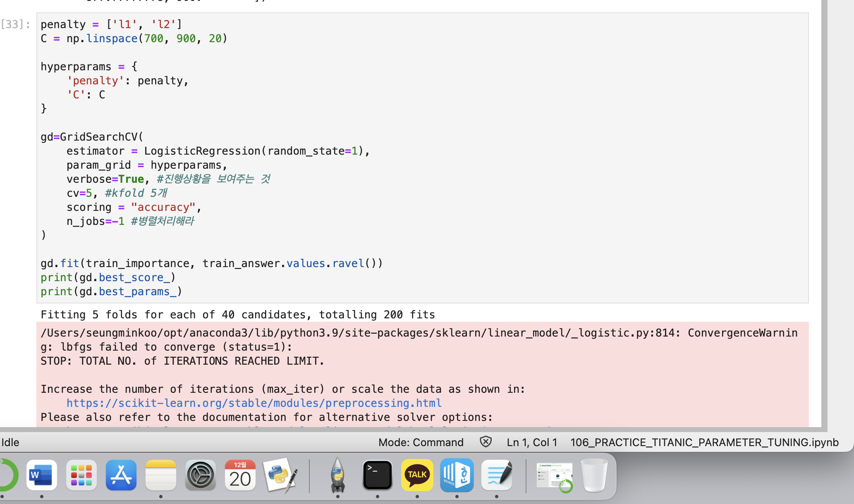This screenshot has height=504, width=854.
Task: Click the notebook trust shield icon
Action: 486,442
